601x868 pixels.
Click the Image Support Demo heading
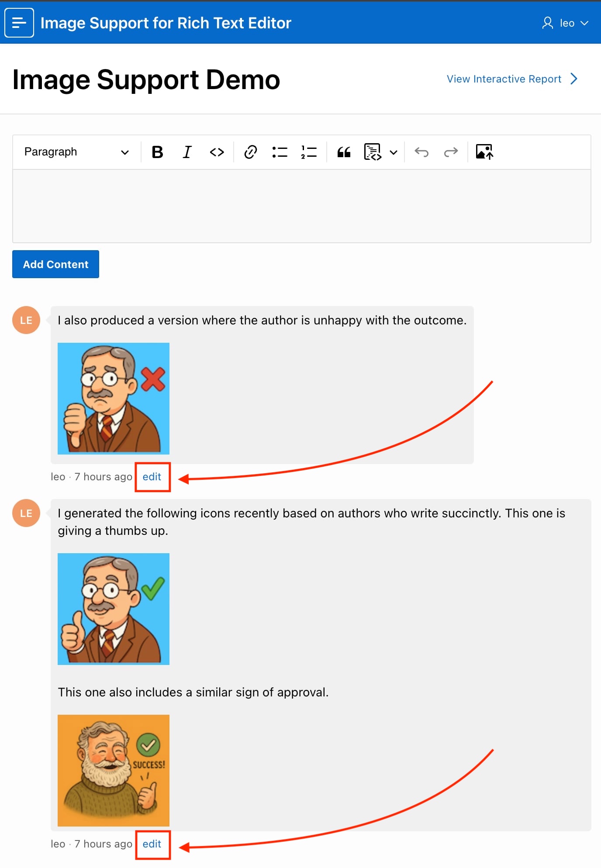(x=146, y=79)
